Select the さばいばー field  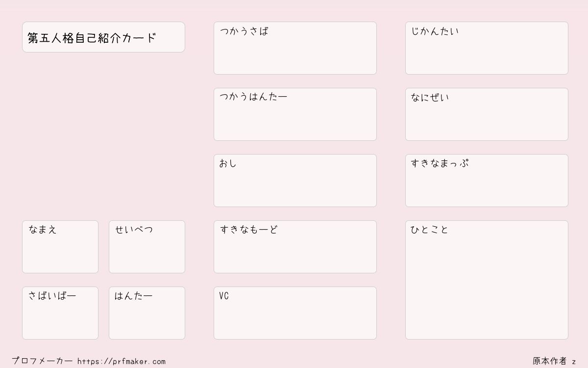pyautogui.click(x=60, y=313)
